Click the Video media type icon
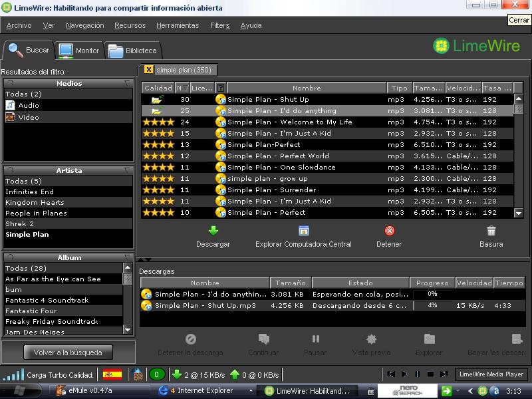 [10, 117]
